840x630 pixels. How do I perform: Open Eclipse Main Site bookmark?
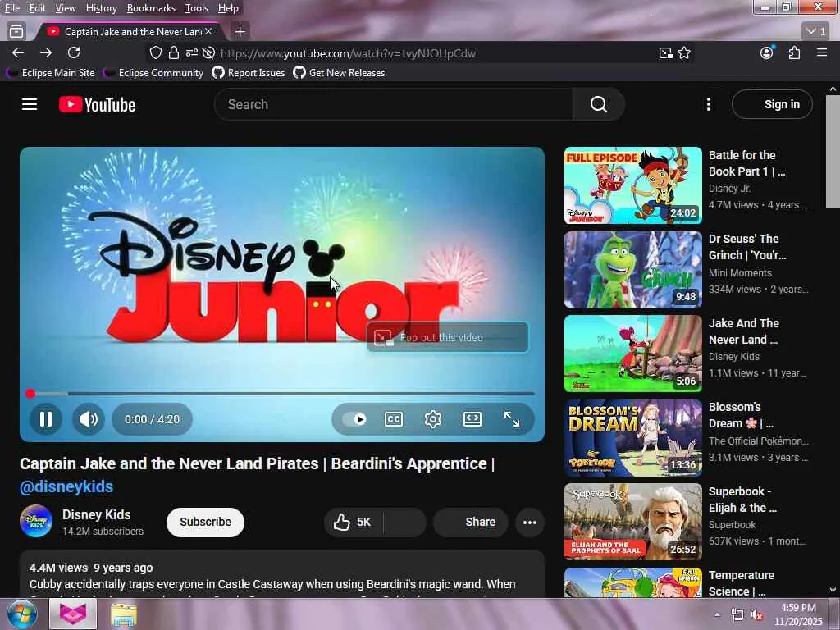50,73
